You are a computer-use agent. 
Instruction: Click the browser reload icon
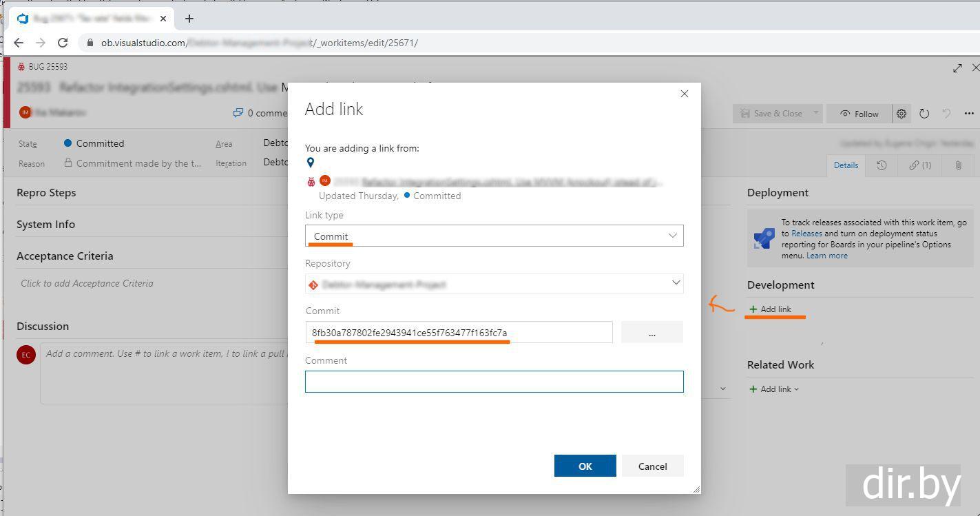coord(63,43)
